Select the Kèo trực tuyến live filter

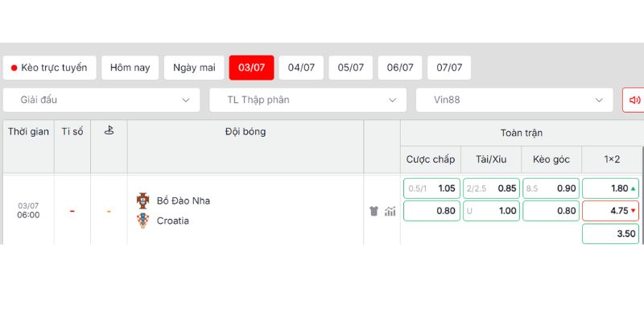[50, 68]
